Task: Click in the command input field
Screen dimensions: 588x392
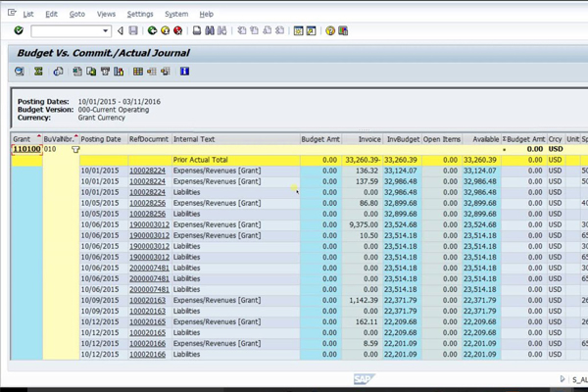Action: 67,30
